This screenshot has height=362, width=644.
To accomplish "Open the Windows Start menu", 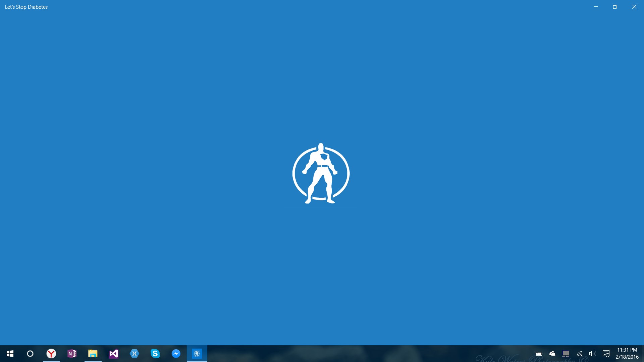I will point(10,354).
